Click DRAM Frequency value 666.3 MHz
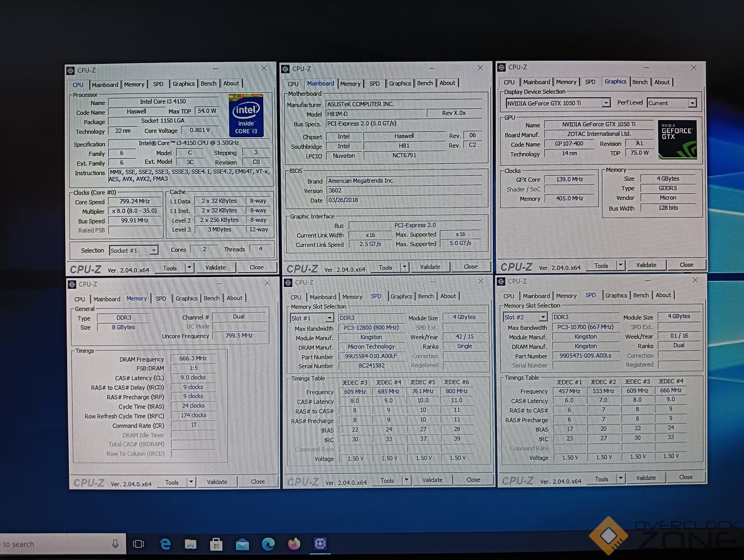744x560 pixels. (x=193, y=358)
